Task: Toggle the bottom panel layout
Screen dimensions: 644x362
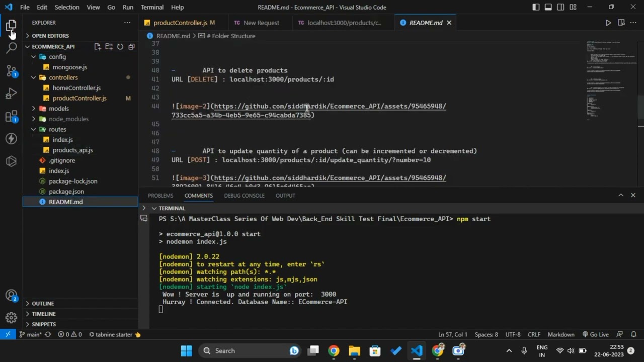Action: point(548,7)
